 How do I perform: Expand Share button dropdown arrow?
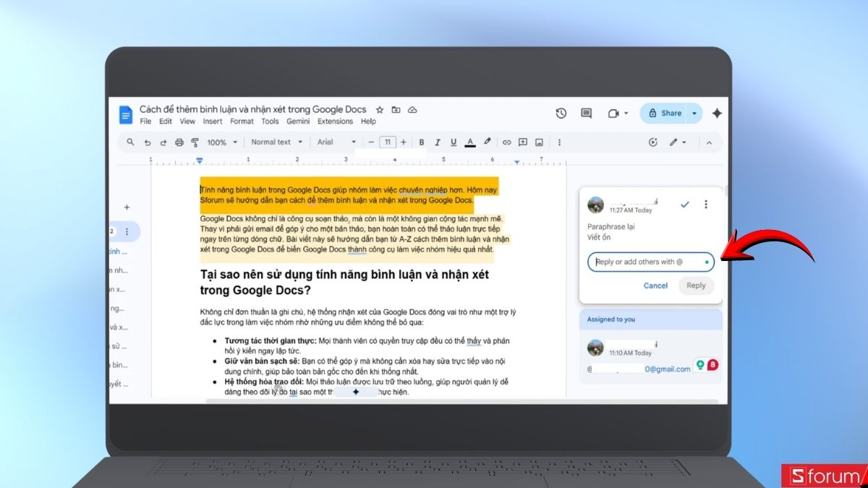pos(695,114)
